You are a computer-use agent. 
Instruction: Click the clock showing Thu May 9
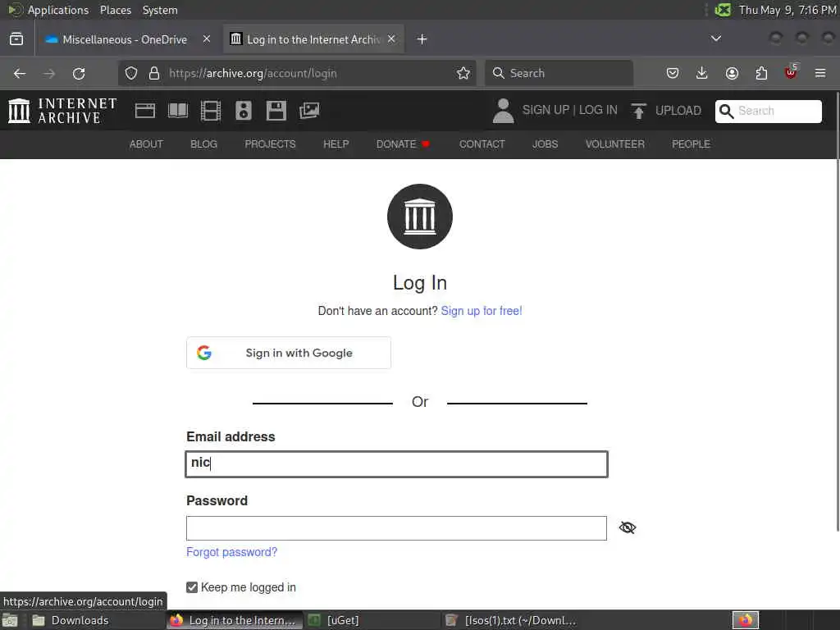point(787,10)
